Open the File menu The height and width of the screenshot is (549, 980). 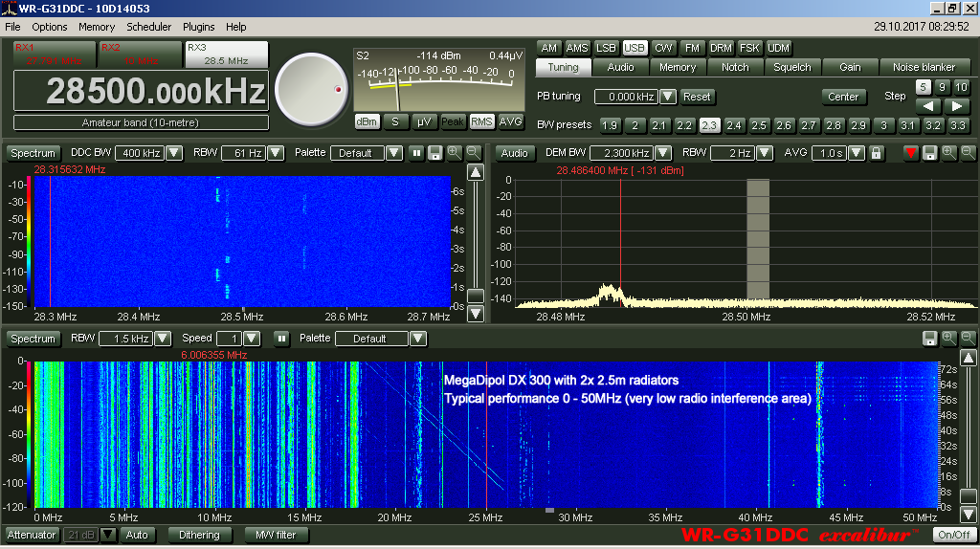(x=12, y=27)
